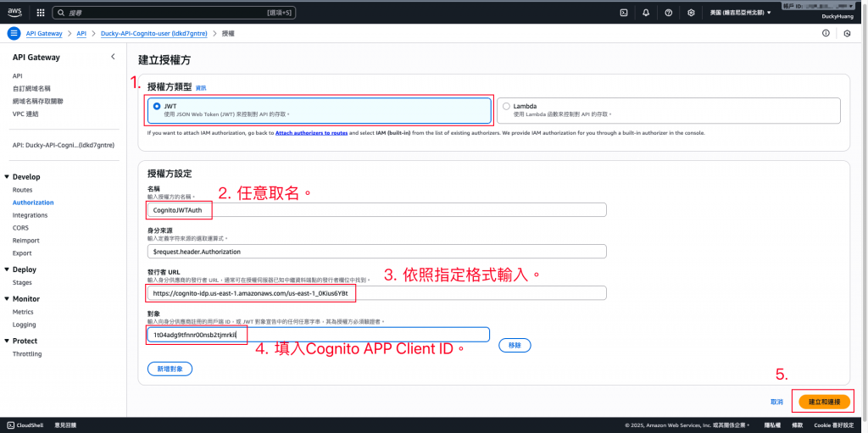Click API Gateway breadcrumb link
This screenshot has width=868, height=433.
(x=44, y=34)
